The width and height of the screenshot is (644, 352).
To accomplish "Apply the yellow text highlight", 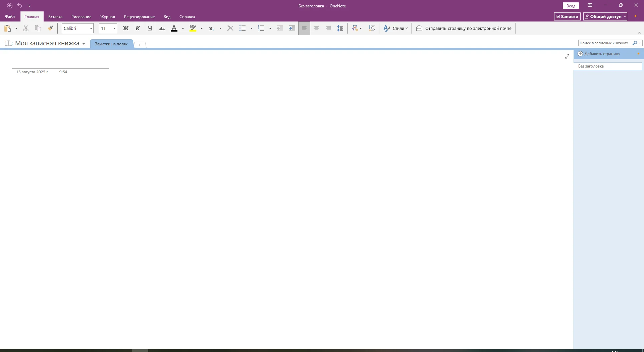I will click(193, 29).
